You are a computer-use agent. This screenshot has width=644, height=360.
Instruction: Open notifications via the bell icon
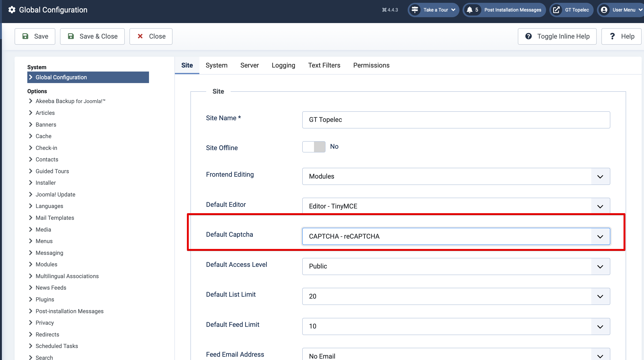coord(470,10)
